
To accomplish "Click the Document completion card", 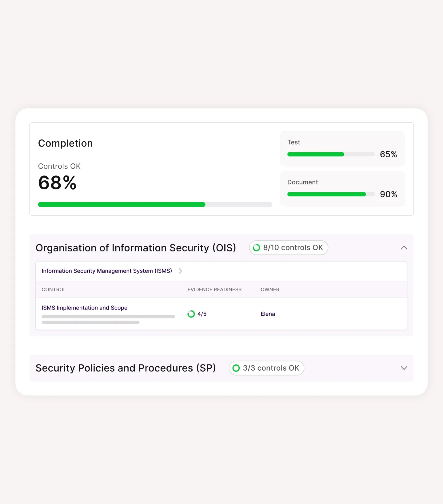I will pos(342,189).
